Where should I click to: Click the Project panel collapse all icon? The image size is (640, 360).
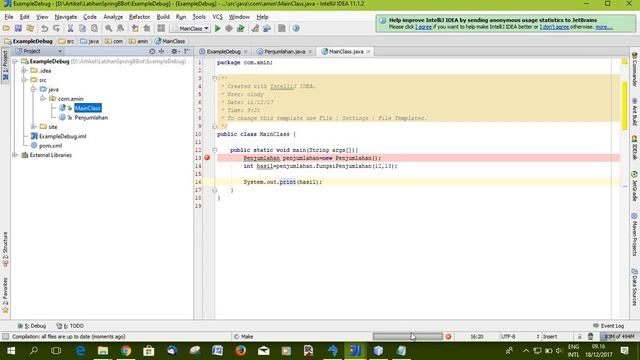pos(162,51)
